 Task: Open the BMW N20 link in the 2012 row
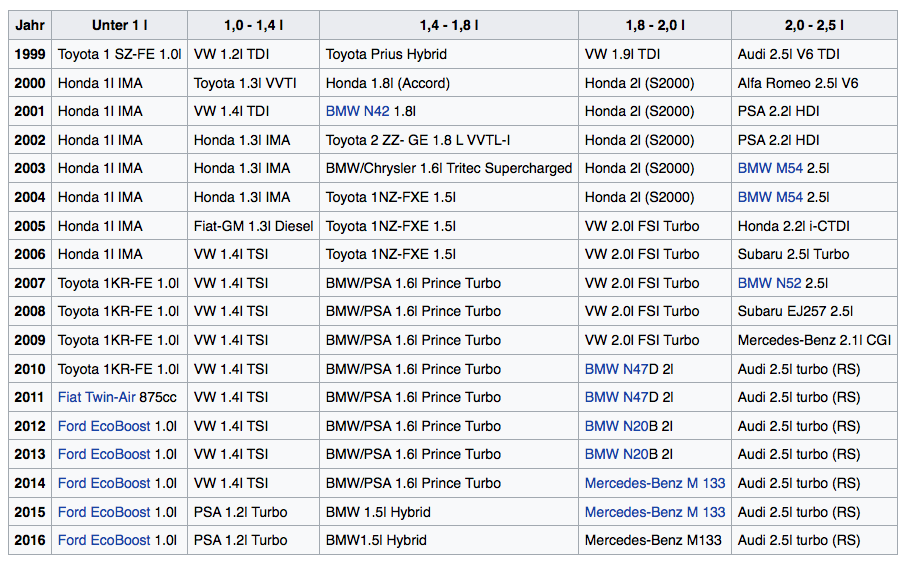tap(617, 426)
